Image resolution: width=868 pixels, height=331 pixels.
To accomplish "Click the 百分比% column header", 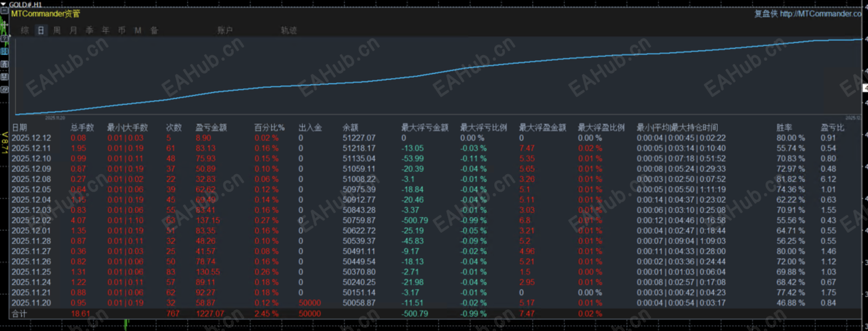I will pyautogui.click(x=269, y=128).
